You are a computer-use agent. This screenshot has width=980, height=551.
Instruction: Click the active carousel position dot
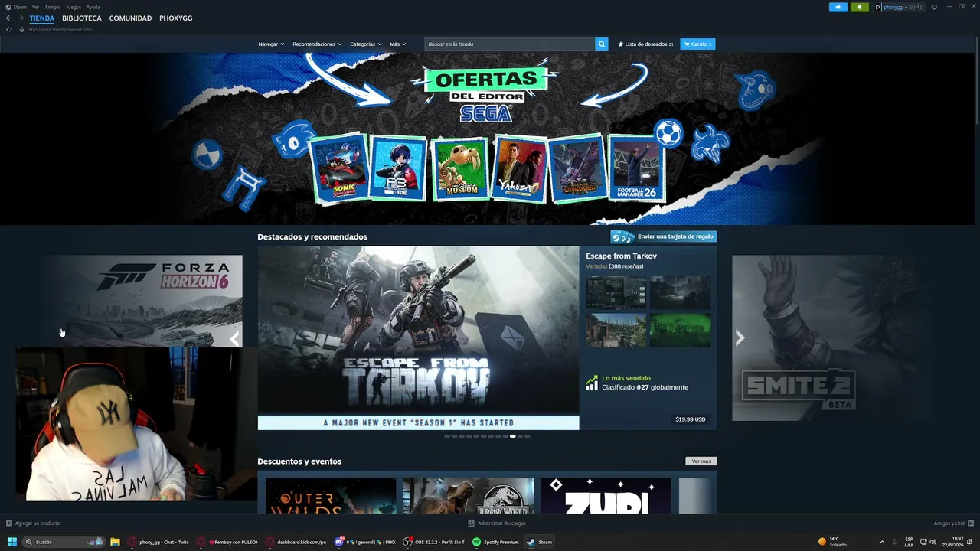click(513, 436)
